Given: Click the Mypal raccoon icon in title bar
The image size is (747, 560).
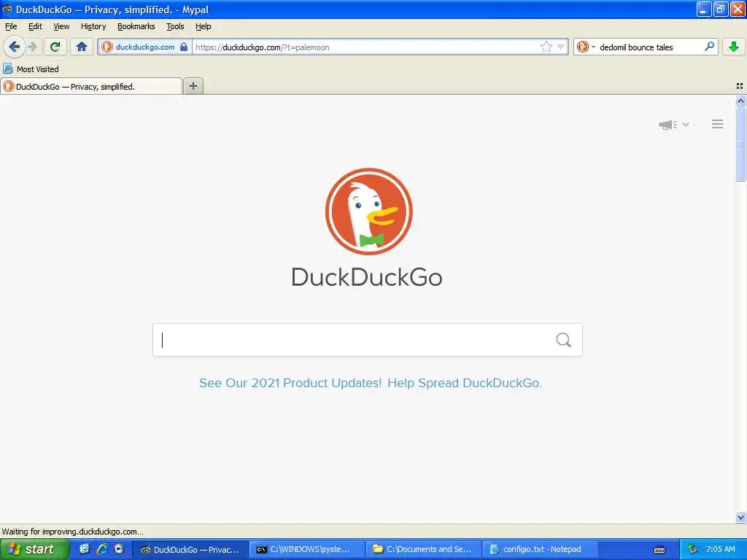Looking at the screenshot, I should pos(7,9).
